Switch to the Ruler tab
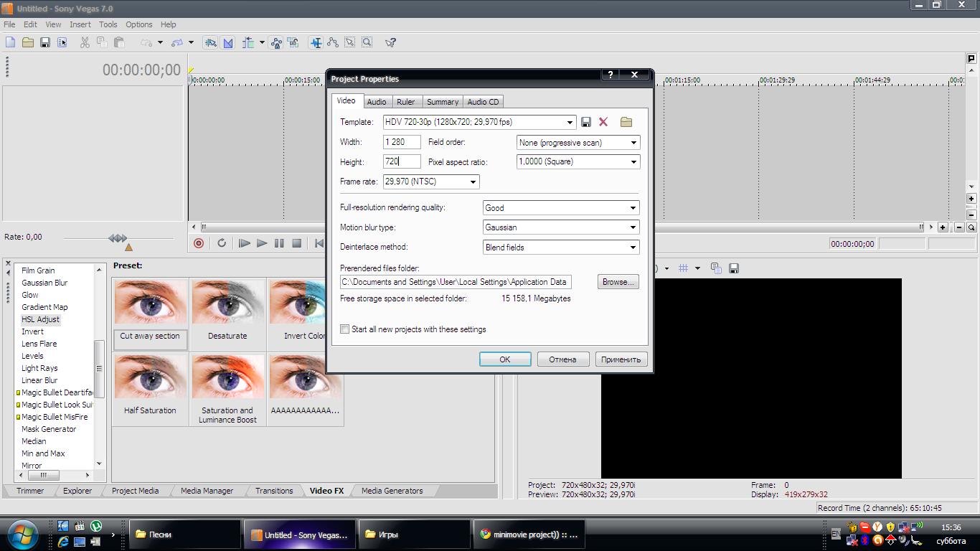 point(406,102)
